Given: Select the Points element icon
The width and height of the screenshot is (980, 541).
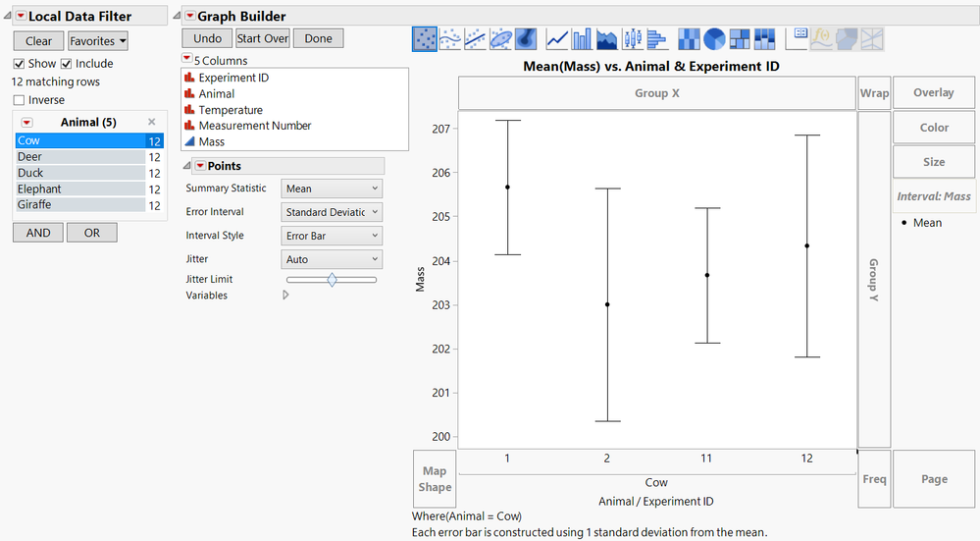Looking at the screenshot, I should coord(425,38).
